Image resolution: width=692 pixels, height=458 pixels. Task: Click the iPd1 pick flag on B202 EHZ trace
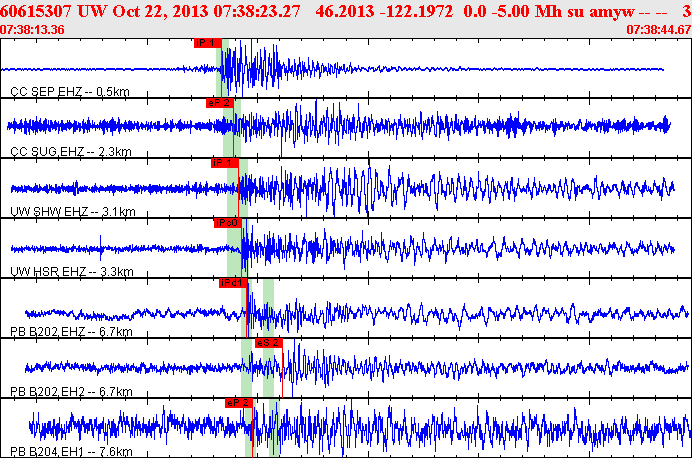coord(233,283)
